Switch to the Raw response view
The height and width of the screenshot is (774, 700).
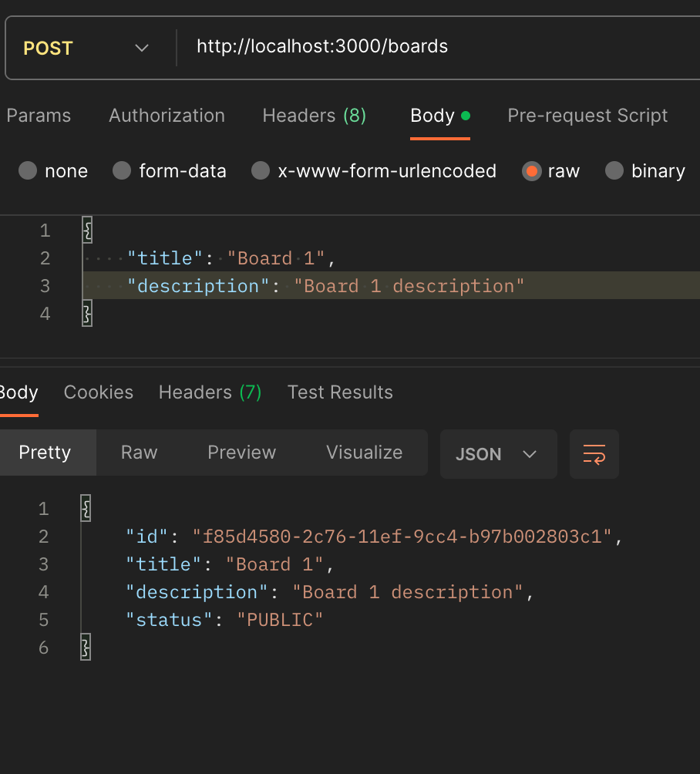[140, 453]
